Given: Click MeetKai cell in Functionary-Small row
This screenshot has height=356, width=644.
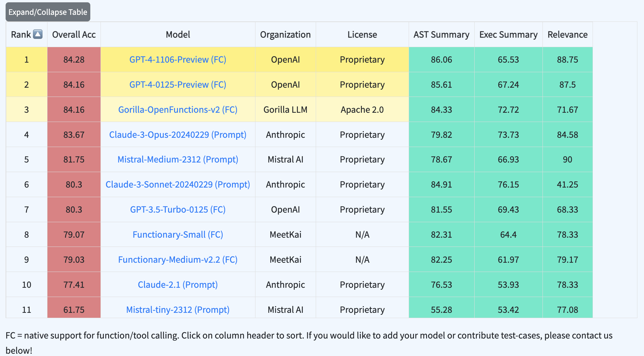Looking at the screenshot, I should pyautogui.click(x=285, y=235).
